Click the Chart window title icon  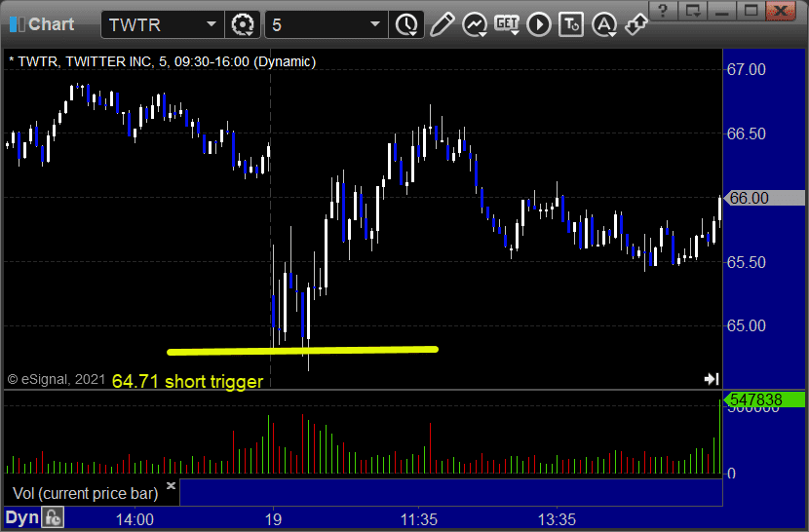[x=17, y=24]
